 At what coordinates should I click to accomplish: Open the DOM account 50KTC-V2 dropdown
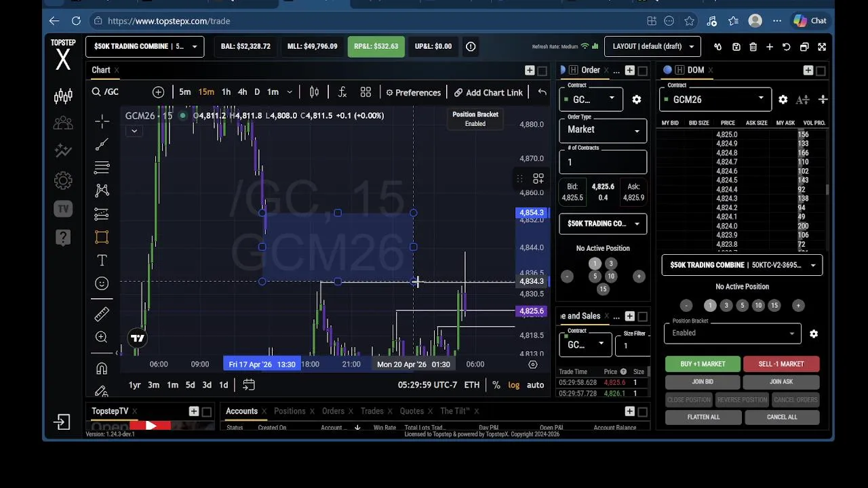[742, 265]
